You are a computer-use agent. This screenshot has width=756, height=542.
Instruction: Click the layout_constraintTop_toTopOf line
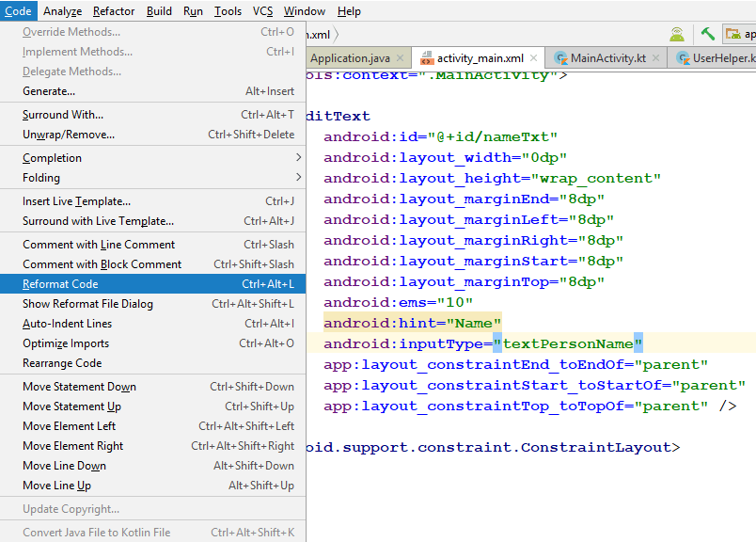529,406
